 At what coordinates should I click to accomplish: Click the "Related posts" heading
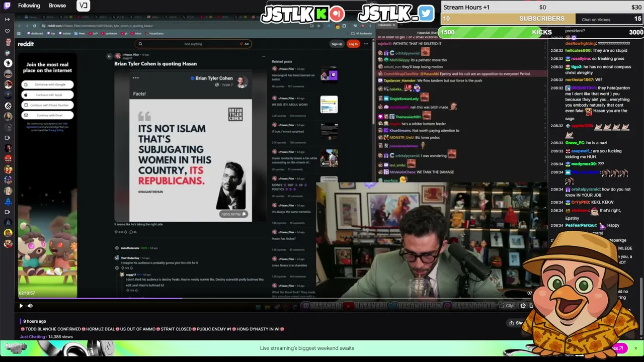pyautogui.click(x=282, y=62)
